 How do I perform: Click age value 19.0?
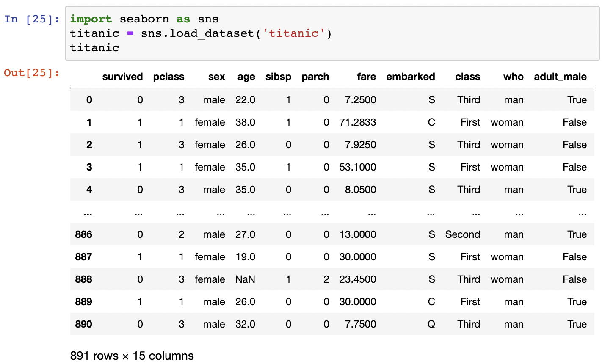(245, 257)
